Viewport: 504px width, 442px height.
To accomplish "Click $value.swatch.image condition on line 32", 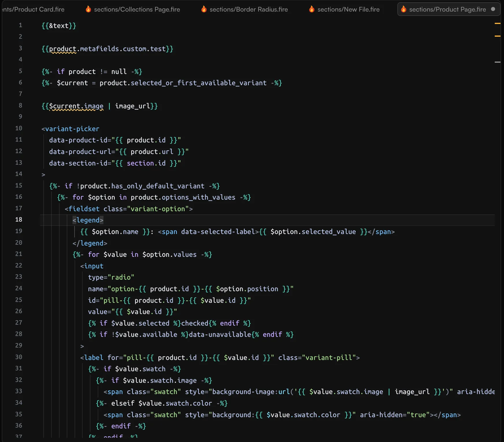I will [x=160, y=380].
